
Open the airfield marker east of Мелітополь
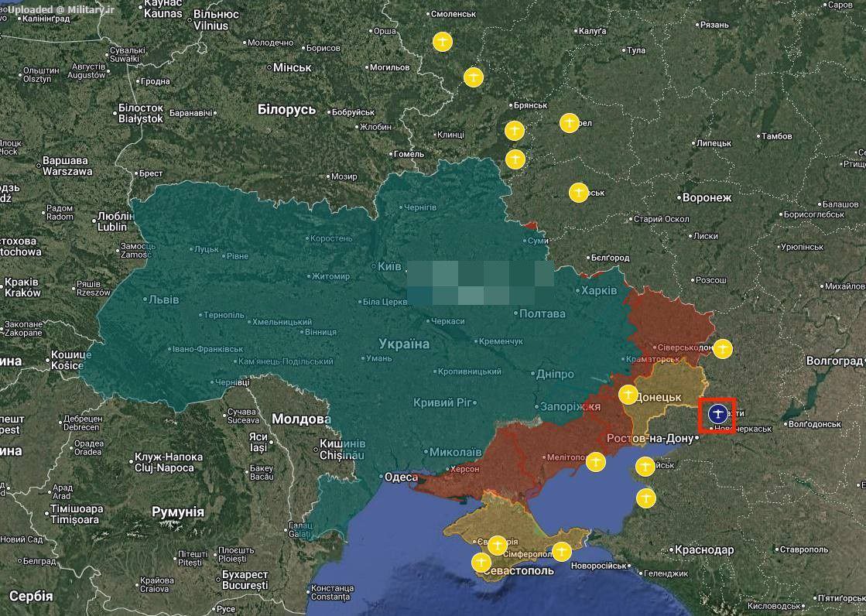click(x=595, y=462)
